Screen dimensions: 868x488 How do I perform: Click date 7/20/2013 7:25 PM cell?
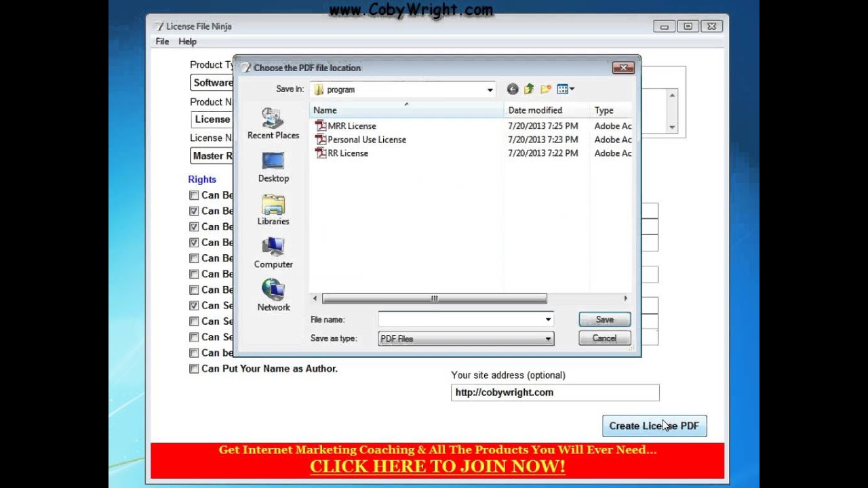point(543,126)
